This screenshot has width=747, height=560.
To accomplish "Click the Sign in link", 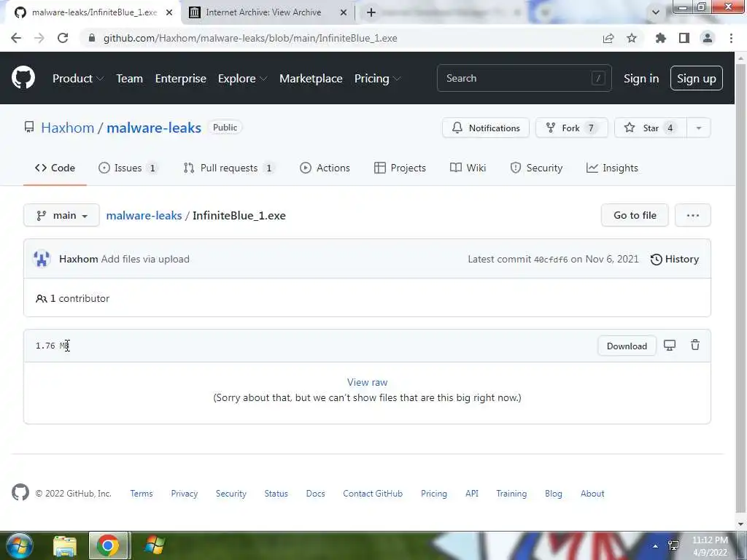I will [x=641, y=79].
